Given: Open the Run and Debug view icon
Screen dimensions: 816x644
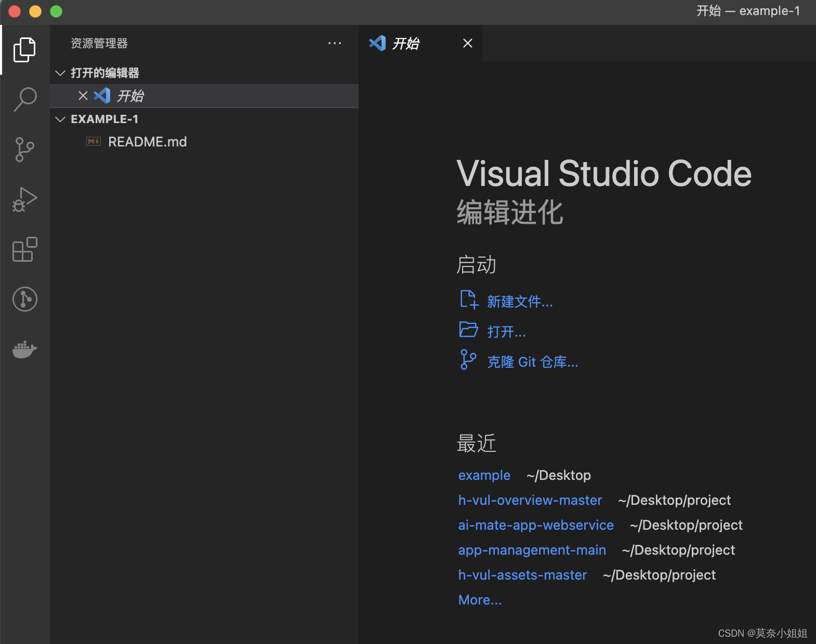Looking at the screenshot, I should 24,199.
